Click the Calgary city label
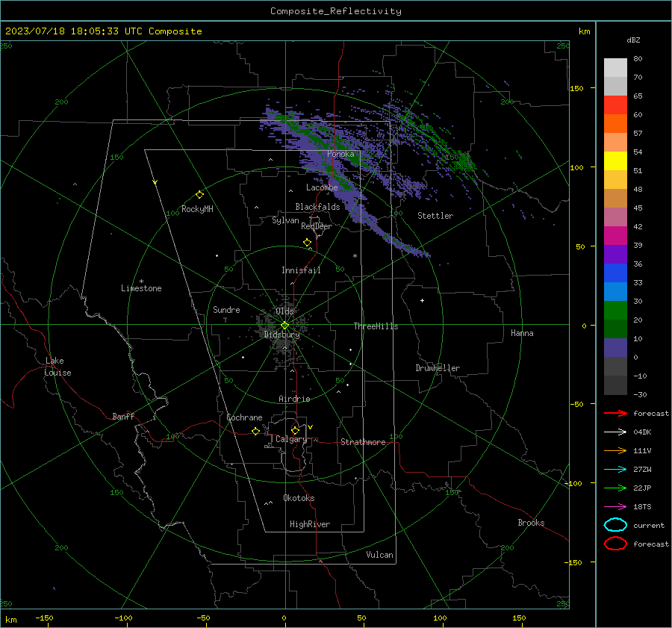Image resolution: width=672 pixels, height=628 pixels. coord(291,439)
